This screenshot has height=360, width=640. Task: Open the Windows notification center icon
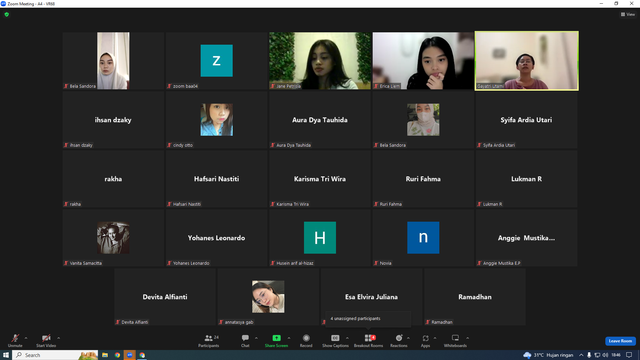[x=629, y=355]
